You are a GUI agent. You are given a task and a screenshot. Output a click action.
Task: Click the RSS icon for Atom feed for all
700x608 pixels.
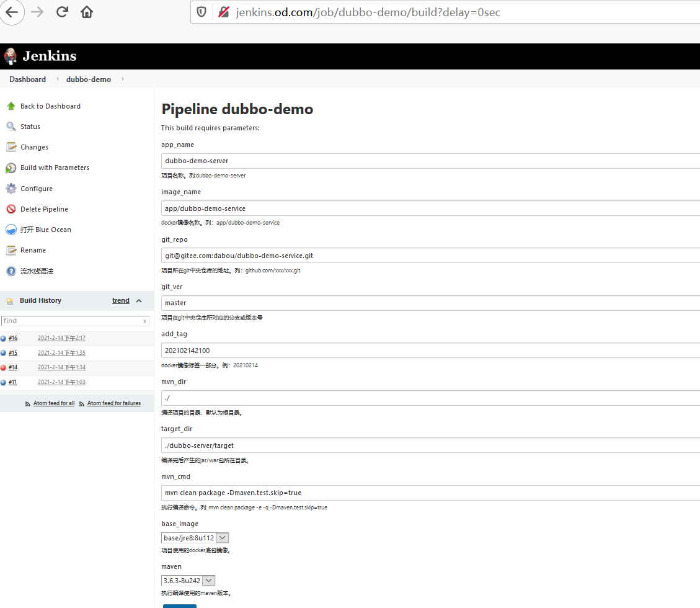(x=28, y=404)
